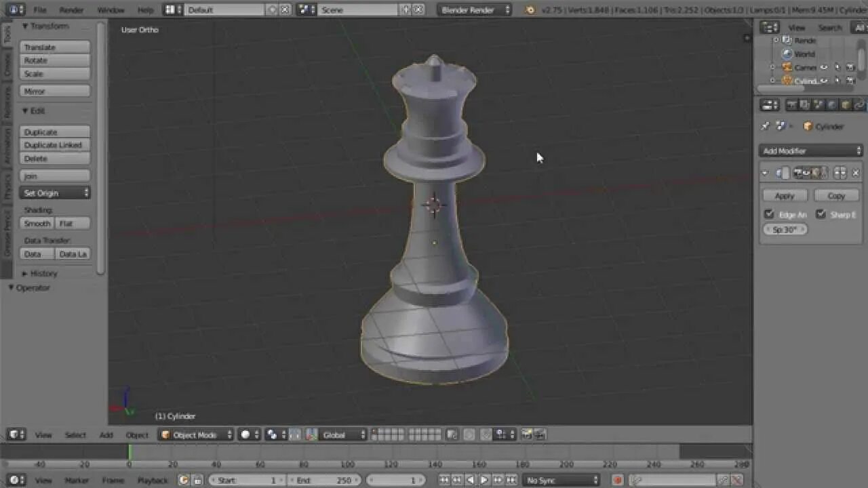Open the Properties editor type selector
Viewport: 868px width, 488px height.
point(769,105)
